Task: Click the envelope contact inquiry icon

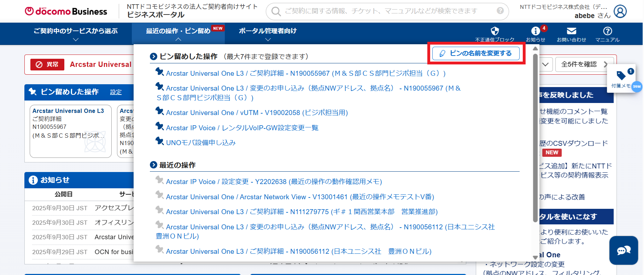Action: coord(571,31)
